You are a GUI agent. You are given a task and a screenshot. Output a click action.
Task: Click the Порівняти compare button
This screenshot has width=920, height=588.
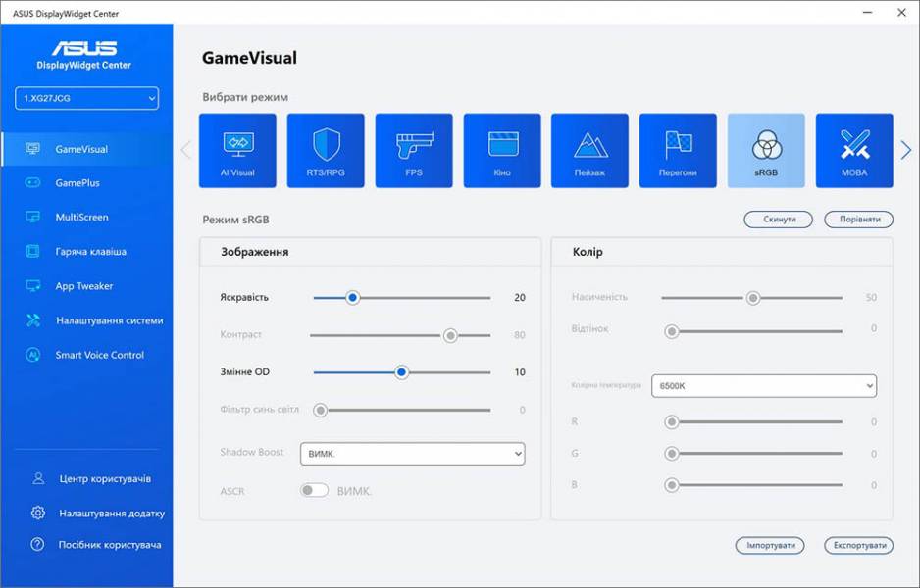859,220
